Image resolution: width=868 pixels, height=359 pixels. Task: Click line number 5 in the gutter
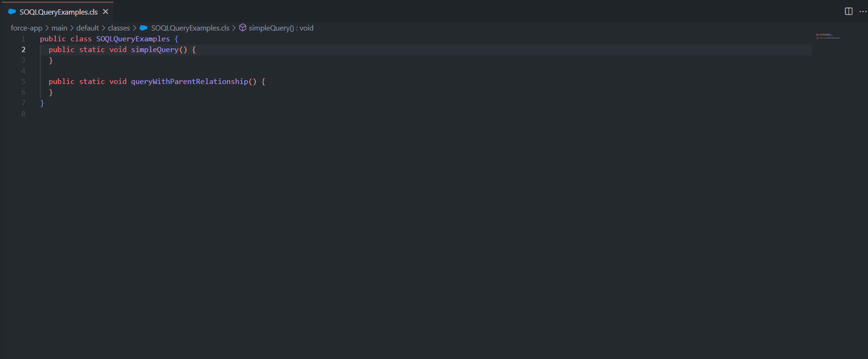[23, 82]
